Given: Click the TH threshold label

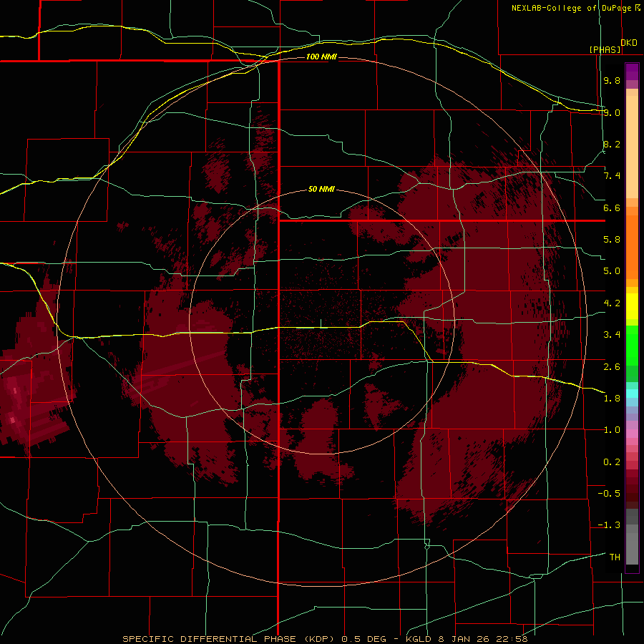Looking at the screenshot, I should (615, 557).
